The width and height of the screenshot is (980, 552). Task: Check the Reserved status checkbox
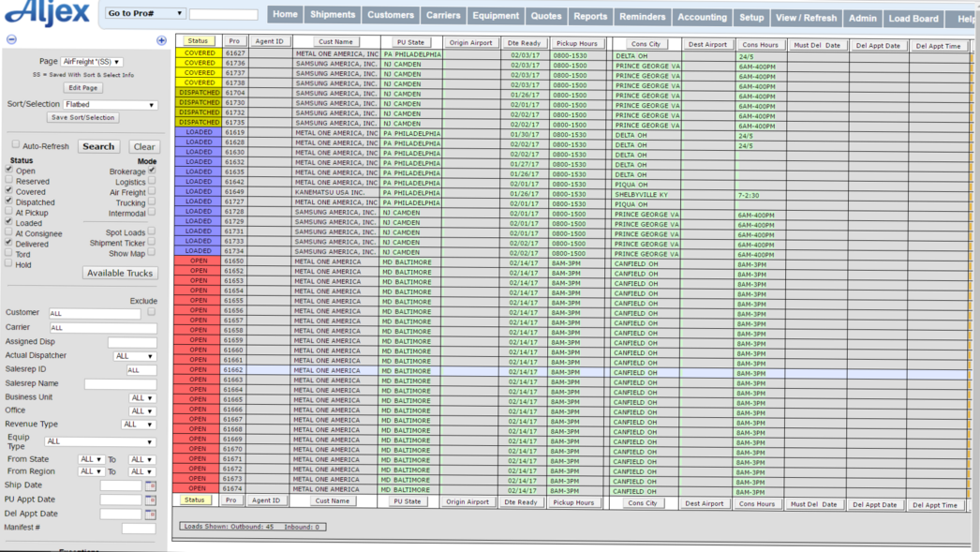tap(8, 180)
